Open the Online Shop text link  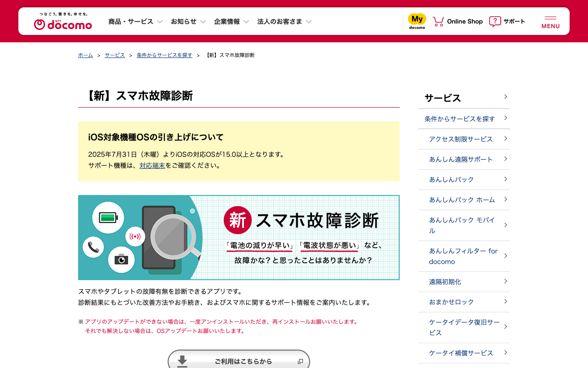pos(465,22)
